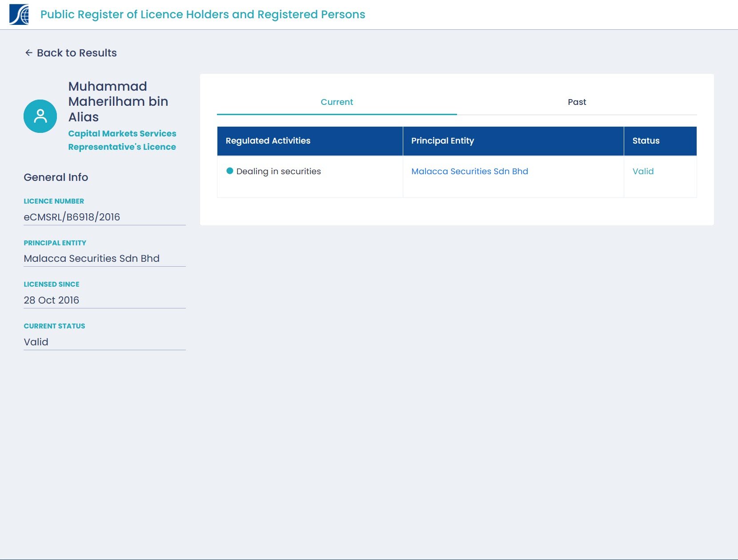Image resolution: width=738 pixels, height=560 pixels.
Task: Click the user profile avatar icon
Action: 40,116
